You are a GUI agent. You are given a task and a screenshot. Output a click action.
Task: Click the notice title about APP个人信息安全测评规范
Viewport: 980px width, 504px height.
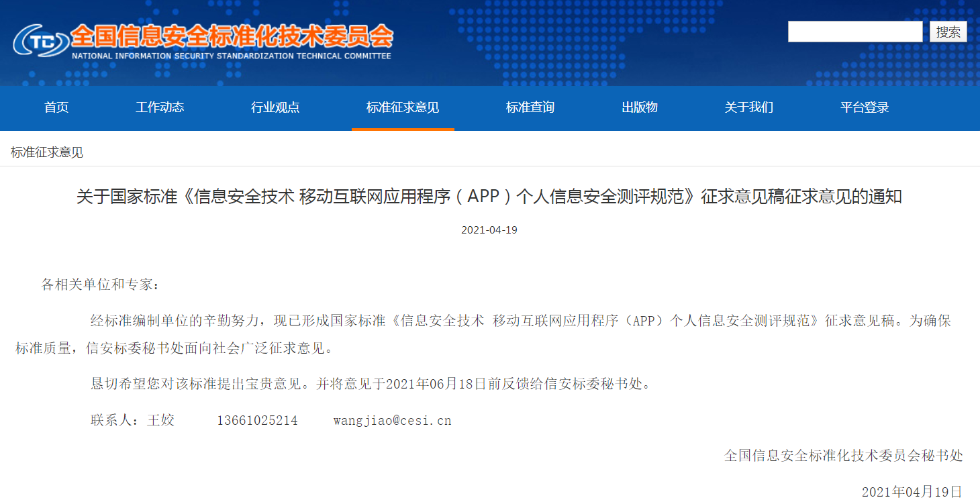pyautogui.click(x=489, y=197)
